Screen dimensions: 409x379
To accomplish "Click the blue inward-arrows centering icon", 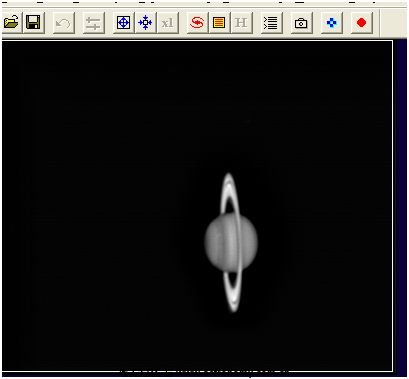I will 145,23.
